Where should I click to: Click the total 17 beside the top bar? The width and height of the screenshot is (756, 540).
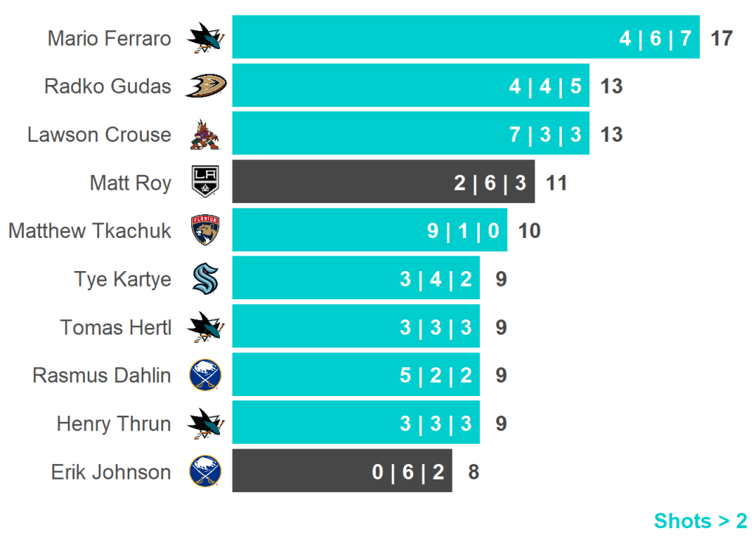[x=721, y=38]
